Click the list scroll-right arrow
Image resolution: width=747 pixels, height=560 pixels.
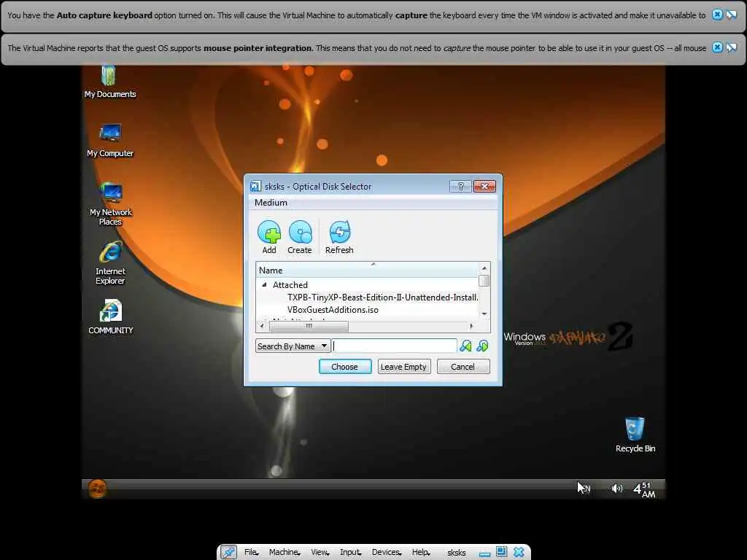pyautogui.click(x=471, y=326)
